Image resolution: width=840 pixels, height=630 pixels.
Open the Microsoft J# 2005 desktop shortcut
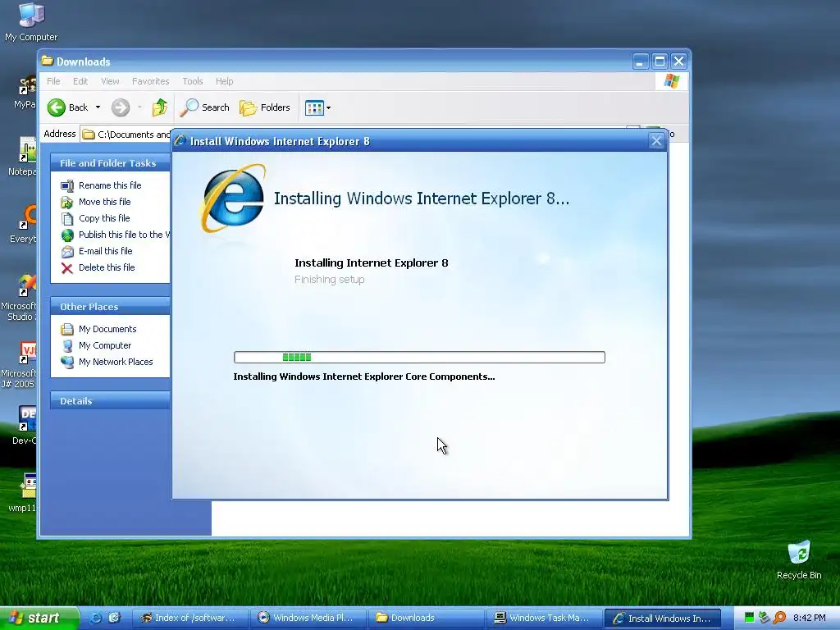pos(20,365)
